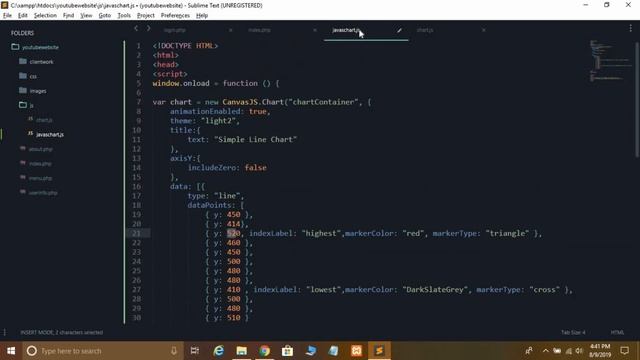
Task: Click the word "triangle" on line 21
Action: point(507,233)
